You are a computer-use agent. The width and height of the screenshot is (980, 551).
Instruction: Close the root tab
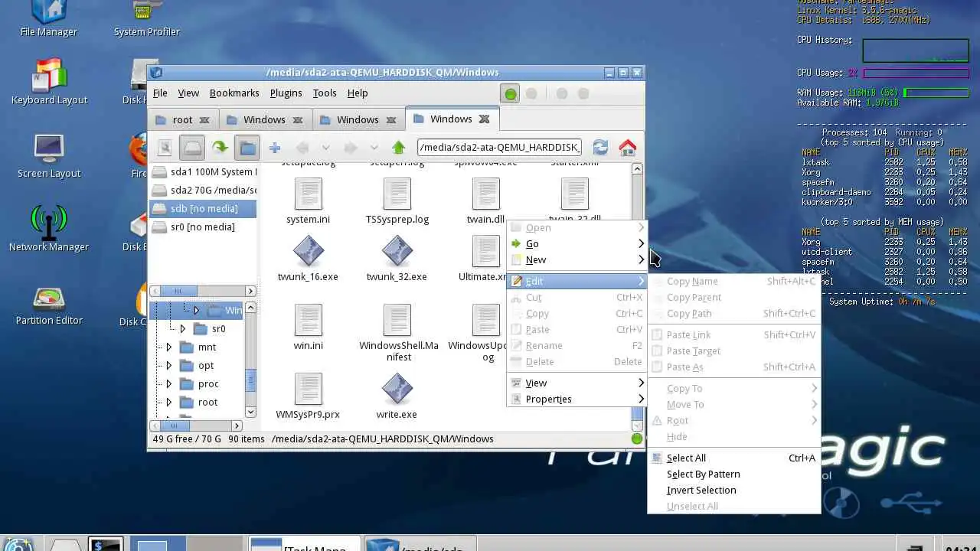[x=204, y=120]
